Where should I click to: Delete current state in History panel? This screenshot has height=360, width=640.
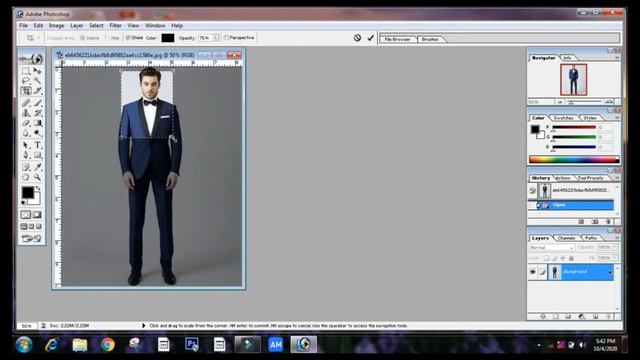[x=608, y=221]
